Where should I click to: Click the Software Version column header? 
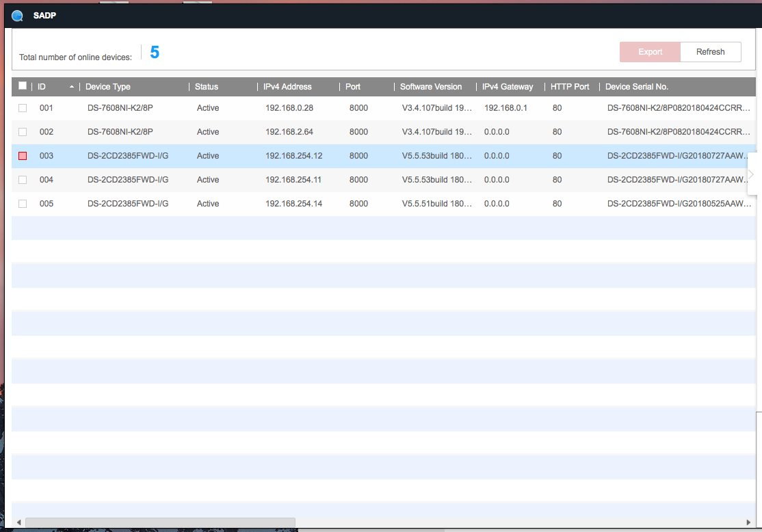coord(431,86)
